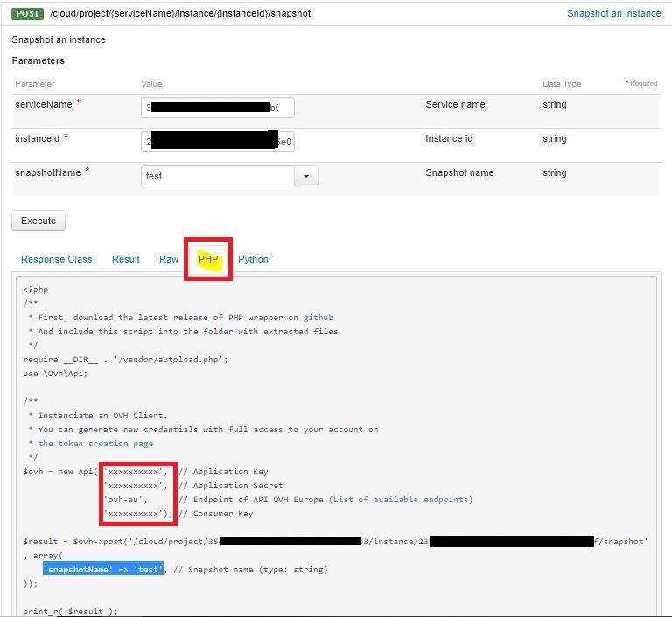Switch to the Response Class tab
This screenshot has width=672, height=617.
click(x=56, y=259)
